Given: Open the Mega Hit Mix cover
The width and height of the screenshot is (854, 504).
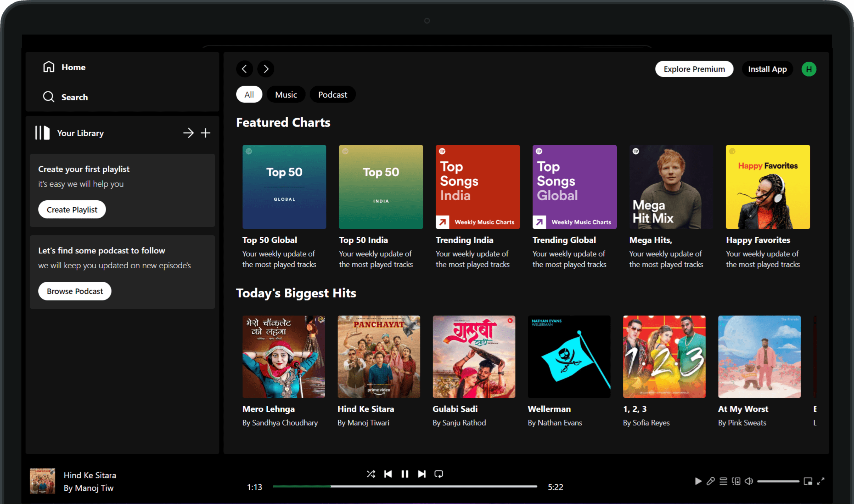Looking at the screenshot, I should tap(671, 187).
